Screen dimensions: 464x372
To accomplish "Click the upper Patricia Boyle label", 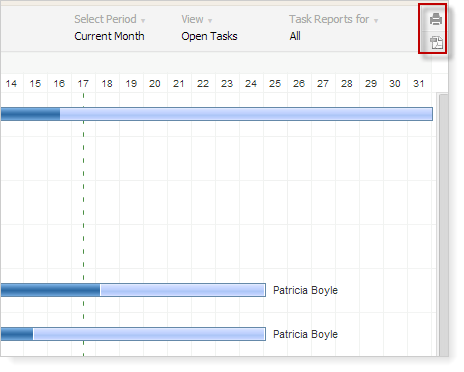I will tap(305, 290).
